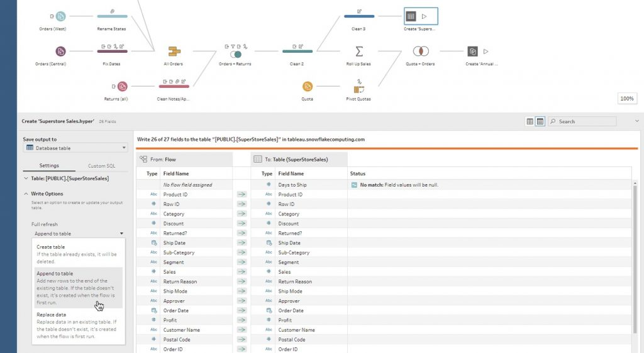This screenshot has width=644, height=353.
Task: Select Return Reason in the flow fields column
Action: coord(180,281)
